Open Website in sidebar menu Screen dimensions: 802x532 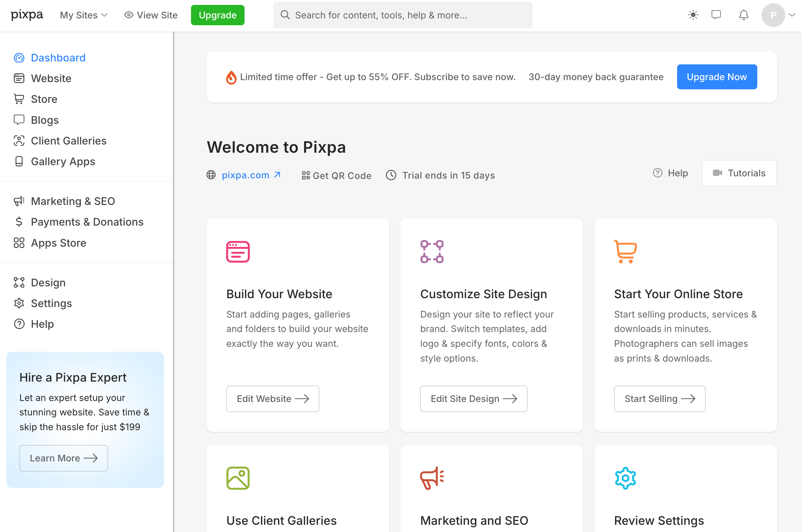point(51,78)
